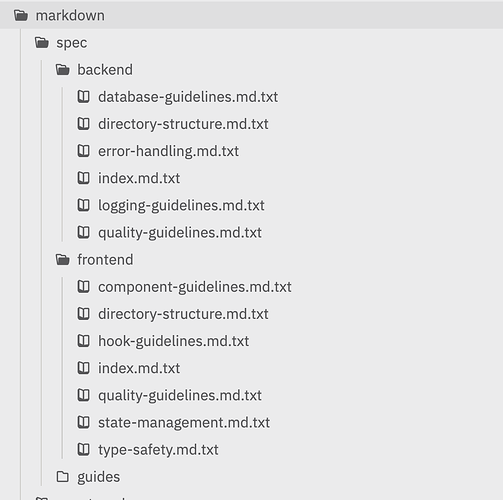503x500 pixels.
Task: Open index.md.txt in the backend folder
Action: tap(139, 178)
